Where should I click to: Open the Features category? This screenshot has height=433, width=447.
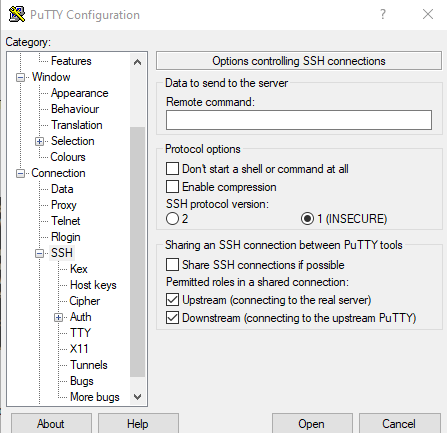pos(71,61)
